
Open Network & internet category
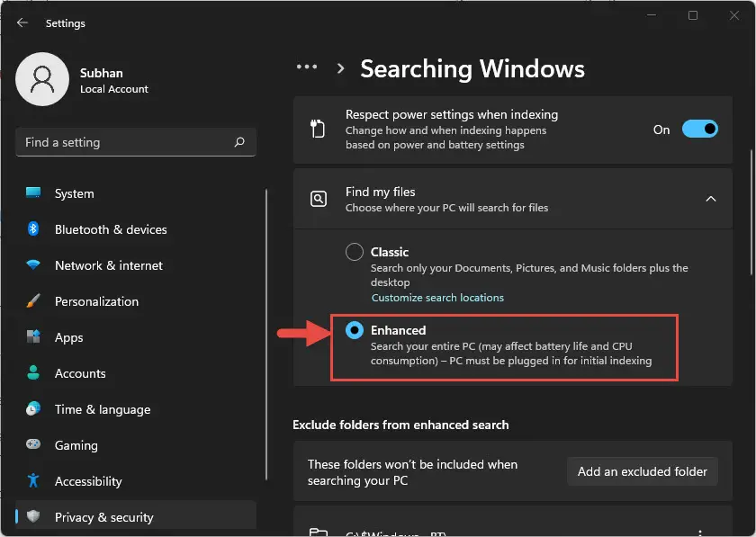click(109, 265)
